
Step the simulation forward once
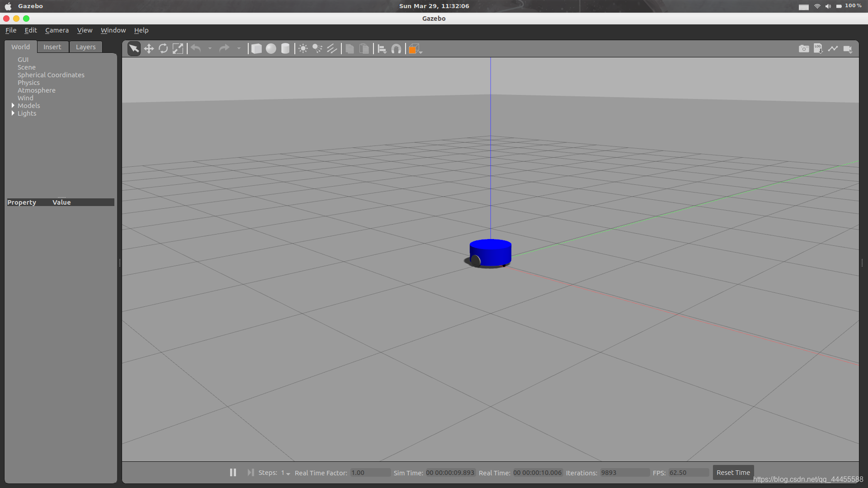pos(251,472)
